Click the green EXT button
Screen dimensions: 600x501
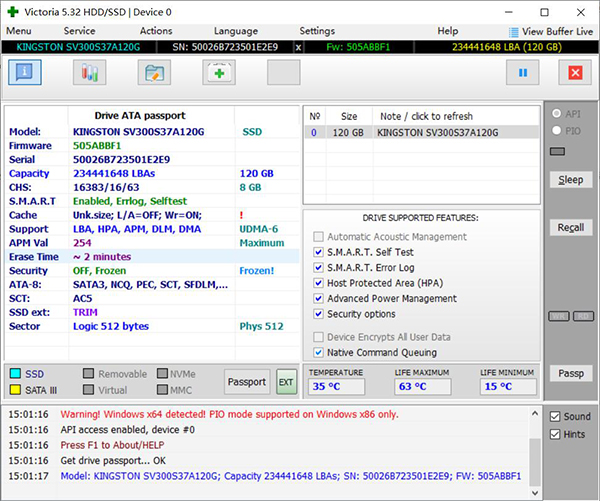pos(286,382)
